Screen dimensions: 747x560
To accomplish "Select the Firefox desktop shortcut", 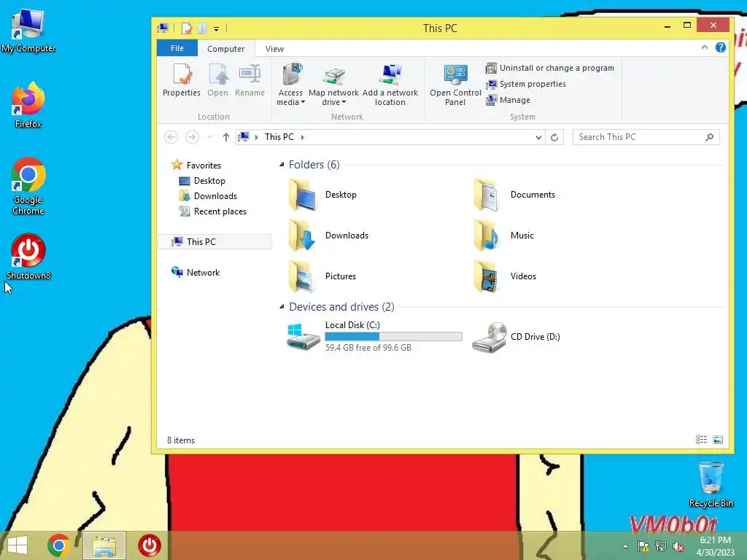I will click(28, 105).
